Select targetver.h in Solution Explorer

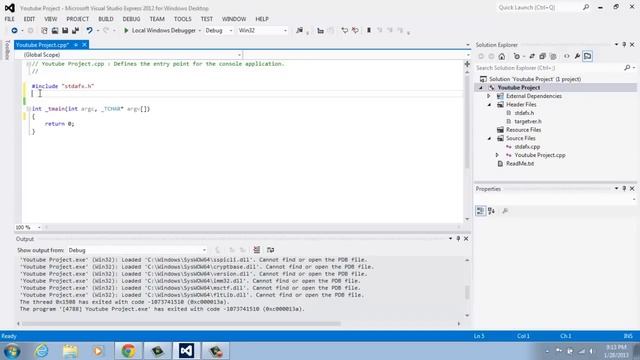[x=528, y=122]
